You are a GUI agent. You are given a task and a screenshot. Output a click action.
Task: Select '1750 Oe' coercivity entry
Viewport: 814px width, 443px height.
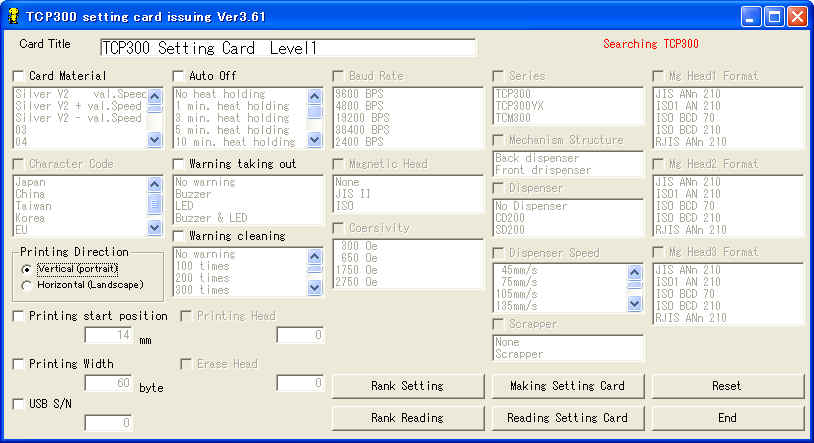[356, 270]
